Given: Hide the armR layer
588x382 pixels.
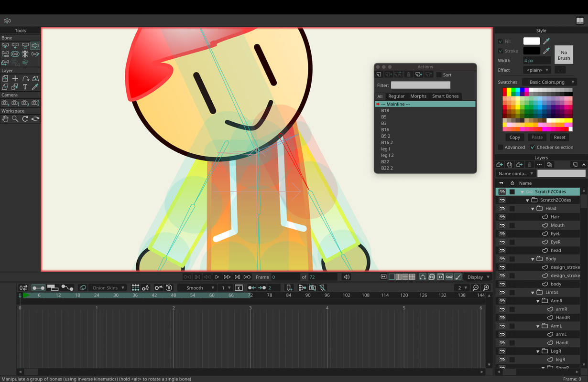Looking at the screenshot, I should coord(502,309).
